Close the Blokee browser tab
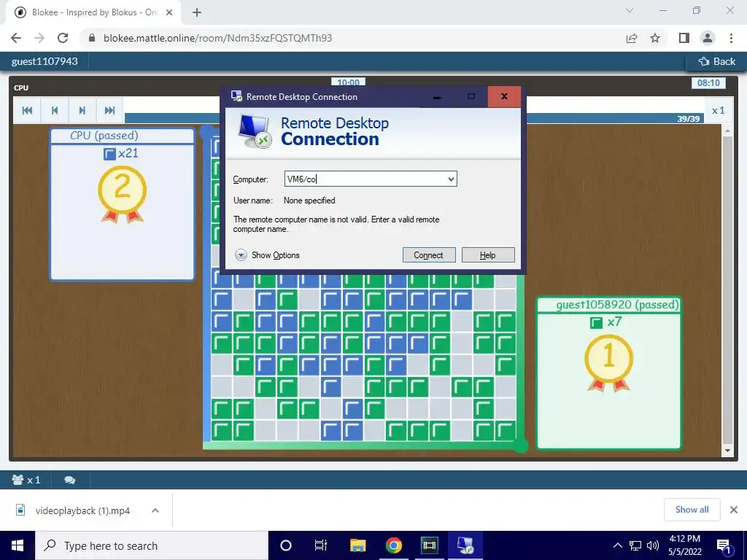Image resolution: width=747 pixels, height=560 pixels. pyautogui.click(x=169, y=12)
